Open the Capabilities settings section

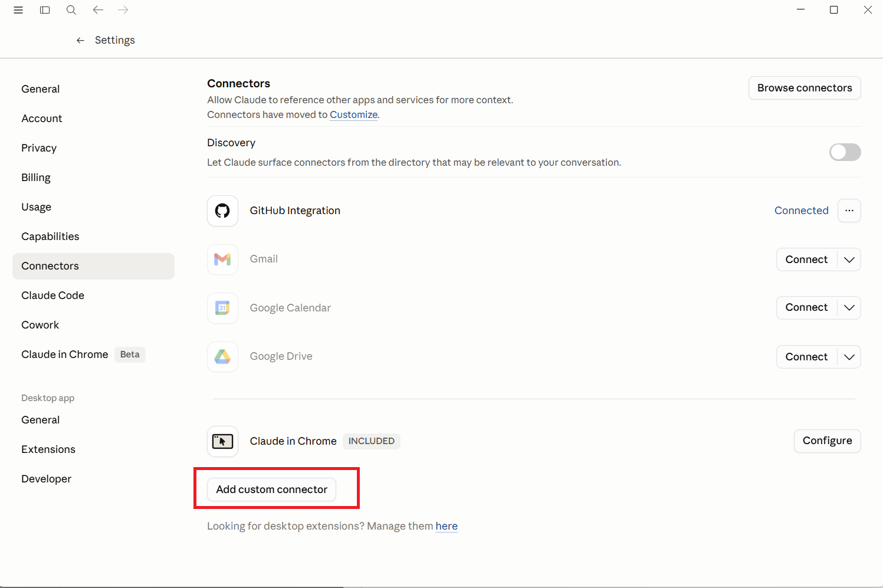(93, 236)
